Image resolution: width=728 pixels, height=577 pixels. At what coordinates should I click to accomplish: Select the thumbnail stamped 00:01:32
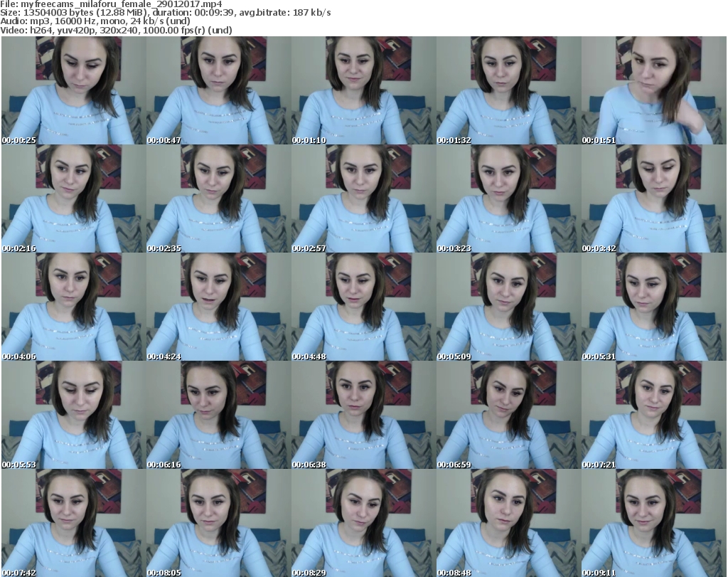[x=508, y=90]
